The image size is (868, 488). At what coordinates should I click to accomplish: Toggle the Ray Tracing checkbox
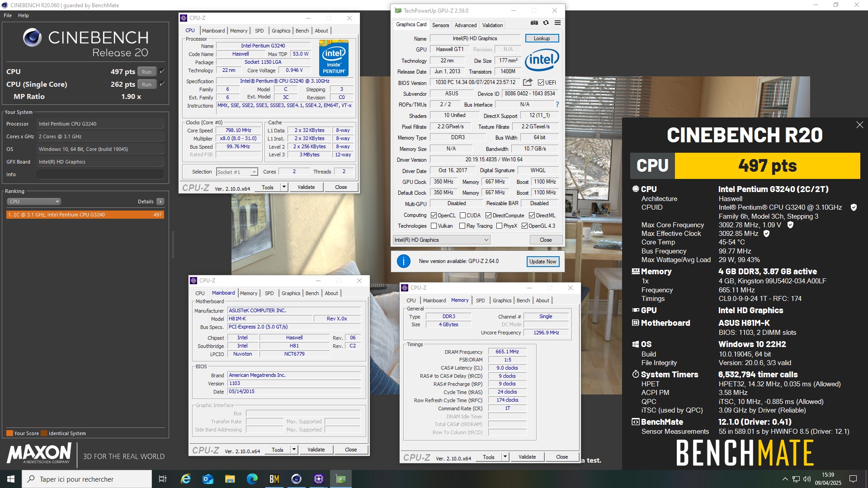[462, 226]
